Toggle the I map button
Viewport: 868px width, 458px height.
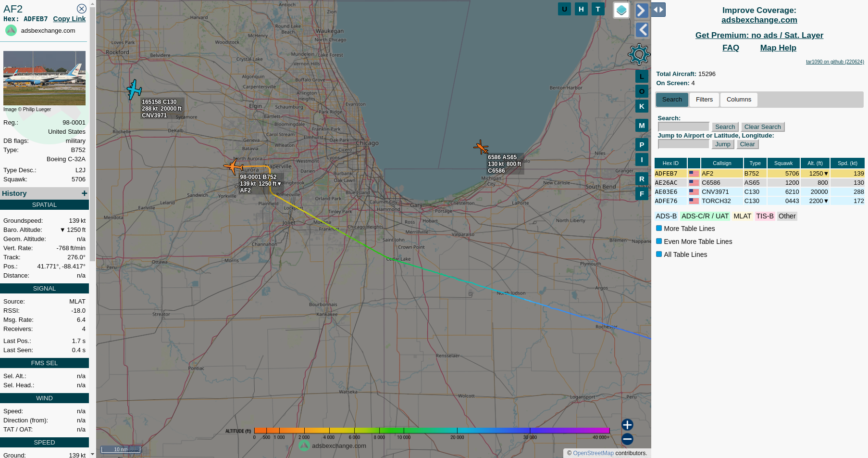(642, 159)
